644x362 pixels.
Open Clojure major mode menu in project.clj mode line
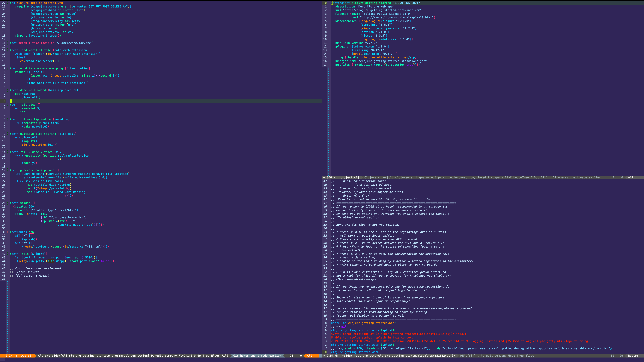point(371,178)
